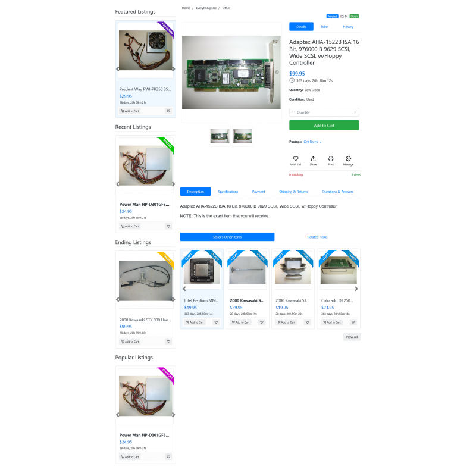This screenshot has width=476, height=476.
Task: Previous arrow in Featured Listings carousel
Action: (x=117, y=69)
